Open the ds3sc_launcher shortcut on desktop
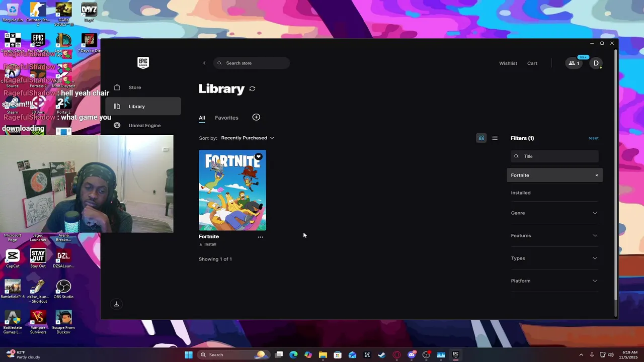644x362 pixels. (38, 292)
